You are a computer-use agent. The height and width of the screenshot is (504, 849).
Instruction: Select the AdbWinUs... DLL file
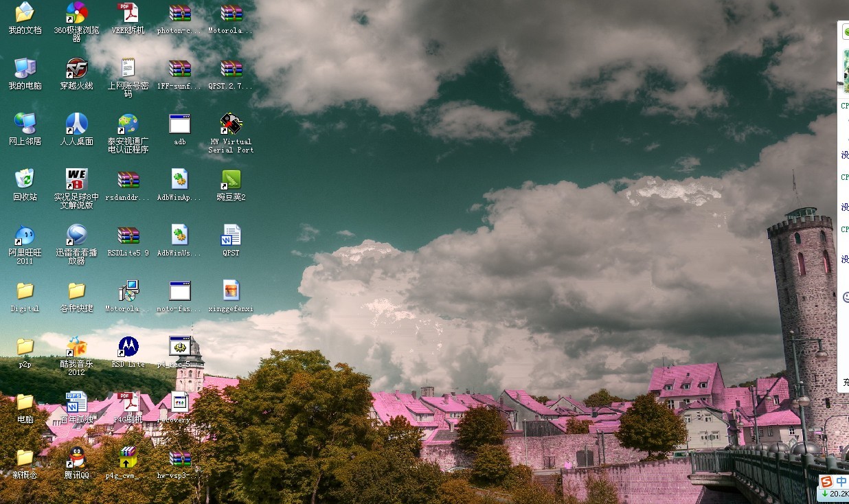[179, 234]
